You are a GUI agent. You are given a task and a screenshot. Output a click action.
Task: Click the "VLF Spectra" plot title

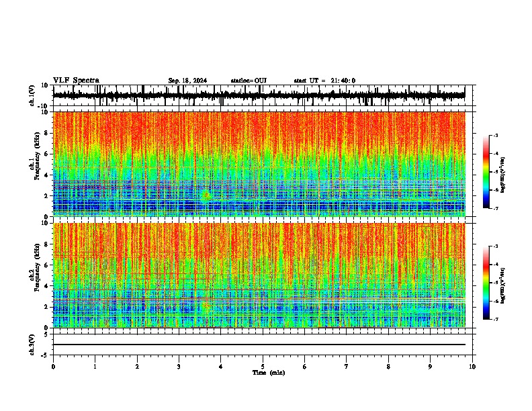[76, 81]
